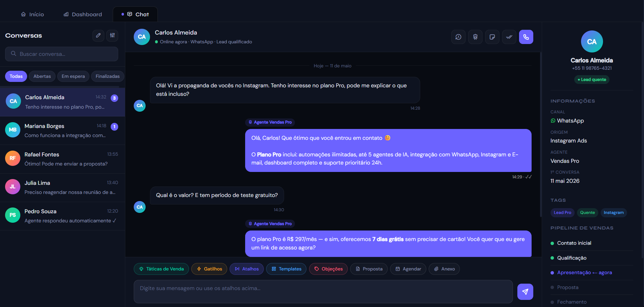Select the Finalizadas filter chip

pos(108,76)
